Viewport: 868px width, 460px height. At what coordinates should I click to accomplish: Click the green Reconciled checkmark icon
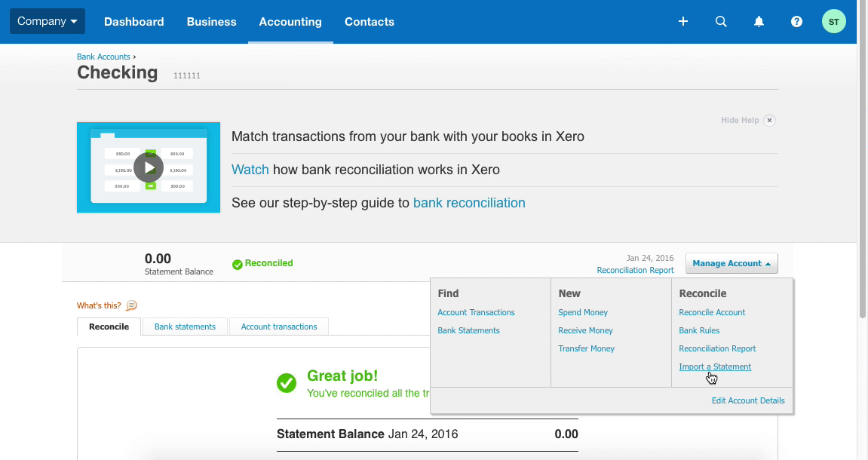[238, 265]
